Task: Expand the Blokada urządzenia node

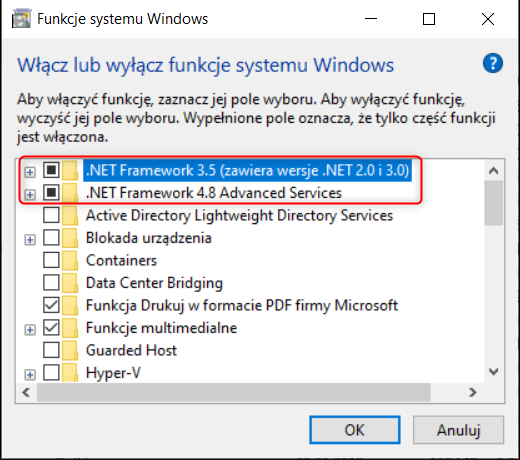Action: point(30,240)
